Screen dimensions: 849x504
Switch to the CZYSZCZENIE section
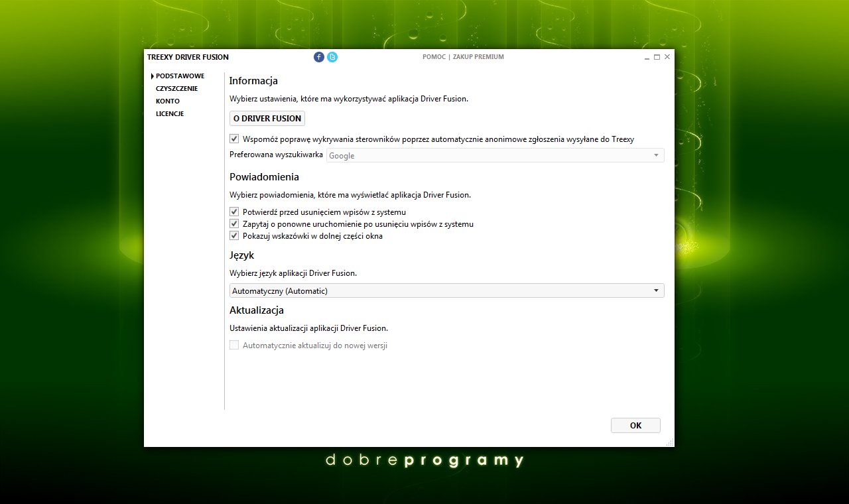[x=176, y=89]
